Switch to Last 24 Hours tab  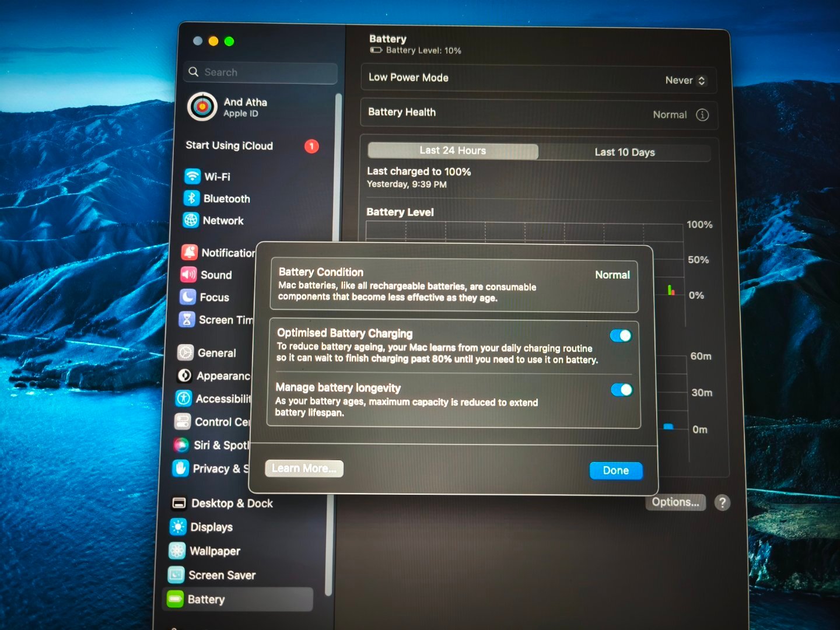(453, 150)
